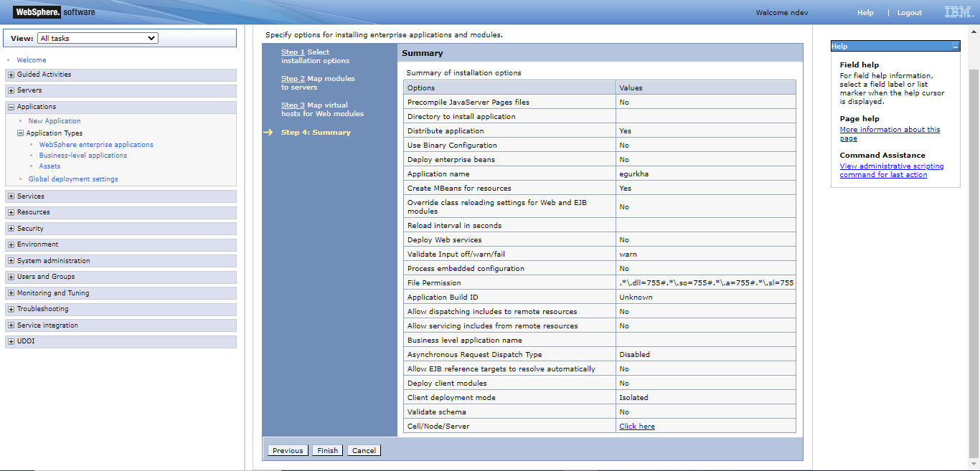Click the Values column header
Viewport: 980px width, 471px height.
click(631, 88)
